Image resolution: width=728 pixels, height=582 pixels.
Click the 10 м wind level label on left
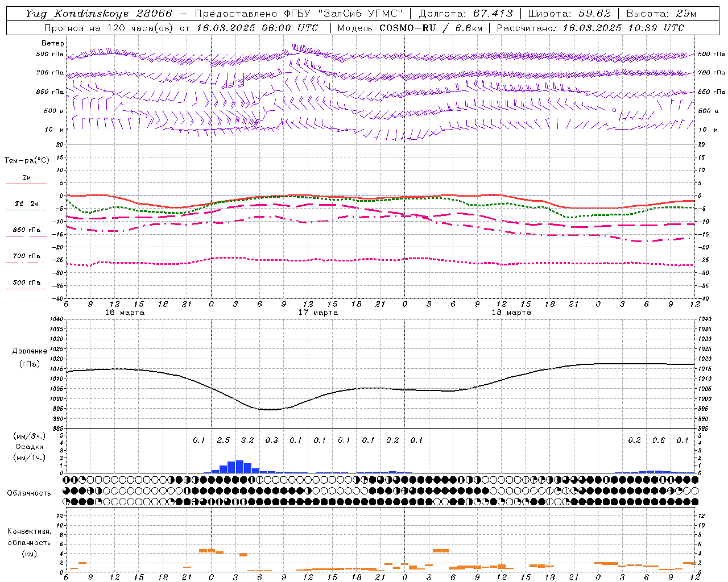(x=55, y=130)
